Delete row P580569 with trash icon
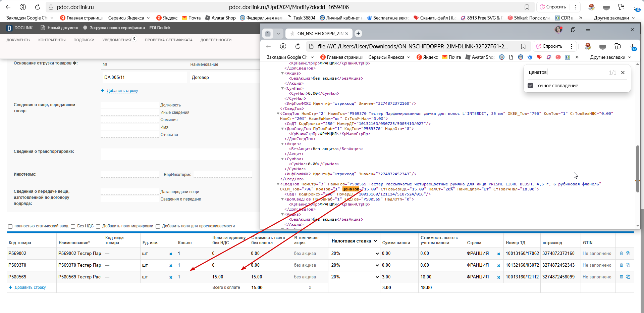 pyautogui.click(x=621, y=277)
